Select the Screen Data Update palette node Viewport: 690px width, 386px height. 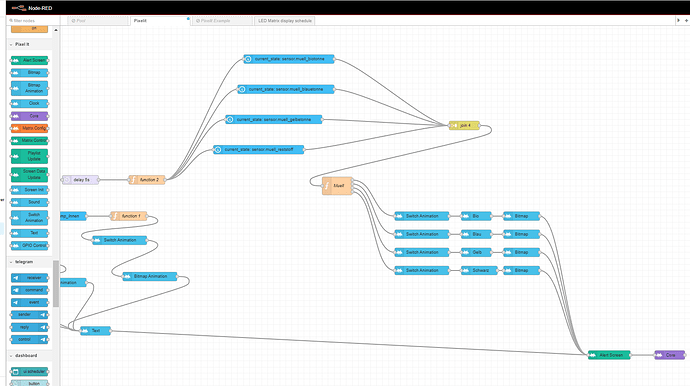pos(29,174)
